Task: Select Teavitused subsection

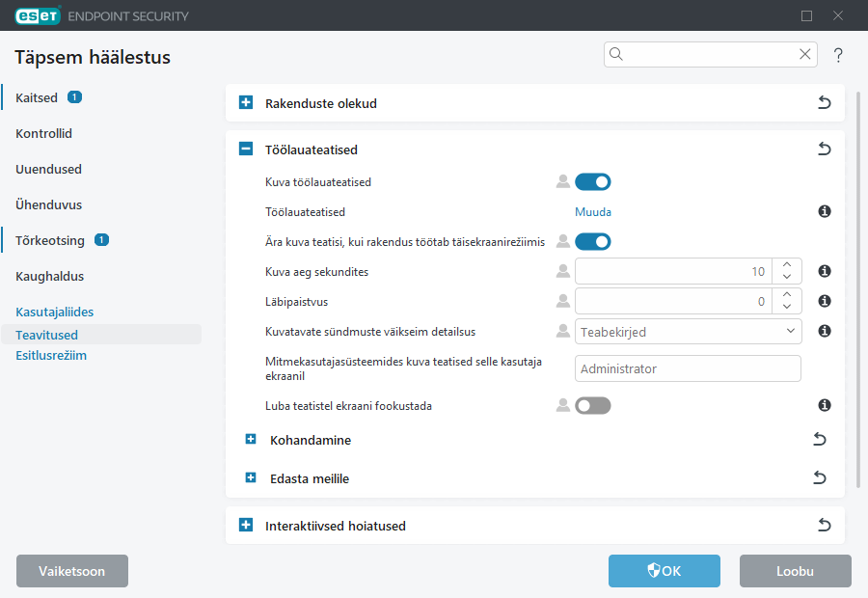Action: coord(101,335)
